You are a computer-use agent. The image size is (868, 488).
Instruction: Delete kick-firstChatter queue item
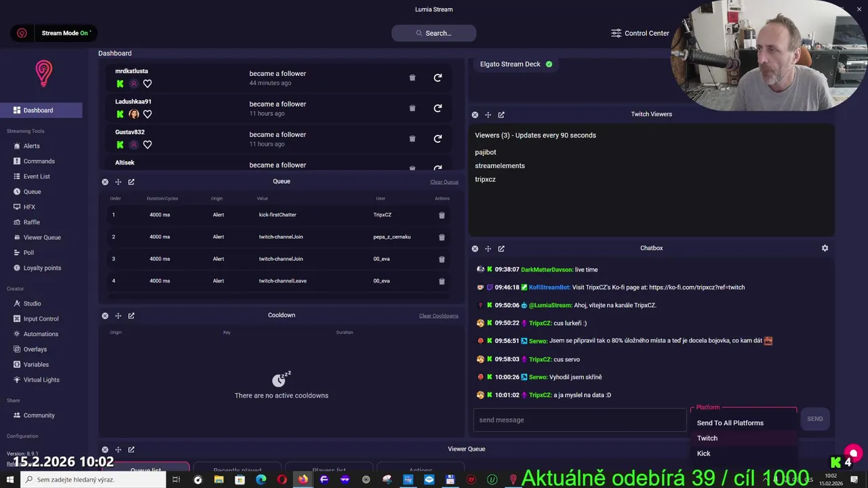pyautogui.click(x=441, y=216)
